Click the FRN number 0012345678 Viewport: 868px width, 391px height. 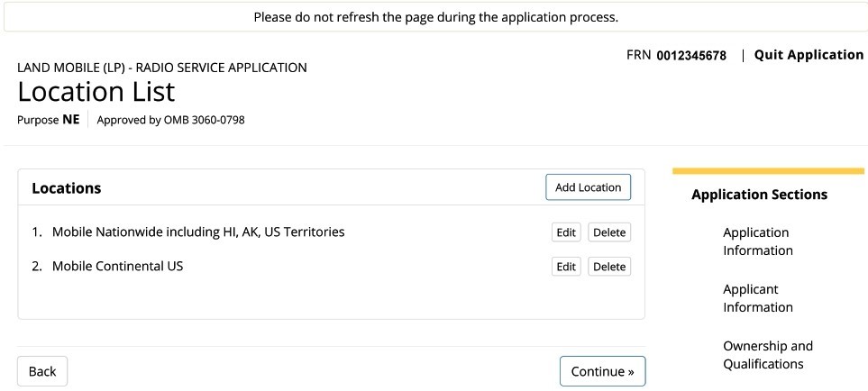pos(691,55)
